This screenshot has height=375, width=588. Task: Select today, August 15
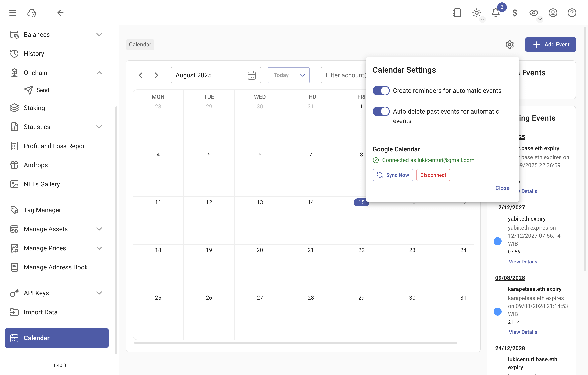[x=361, y=202]
